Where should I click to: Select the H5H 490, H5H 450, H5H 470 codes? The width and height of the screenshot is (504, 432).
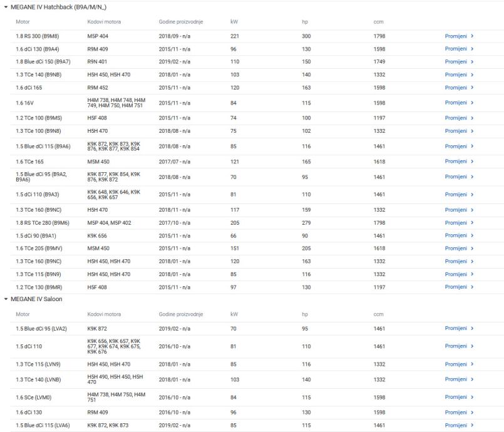pos(115,379)
